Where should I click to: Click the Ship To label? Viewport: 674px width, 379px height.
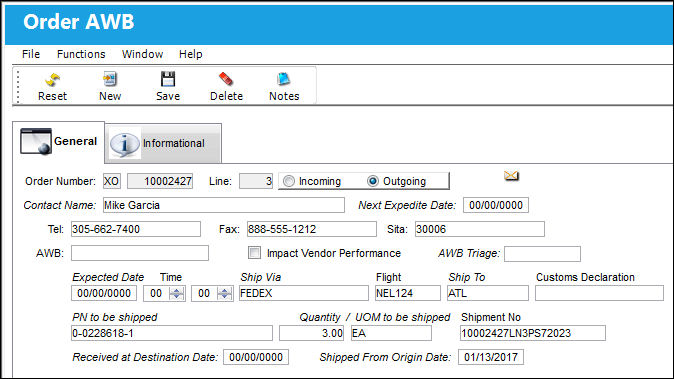(x=466, y=277)
